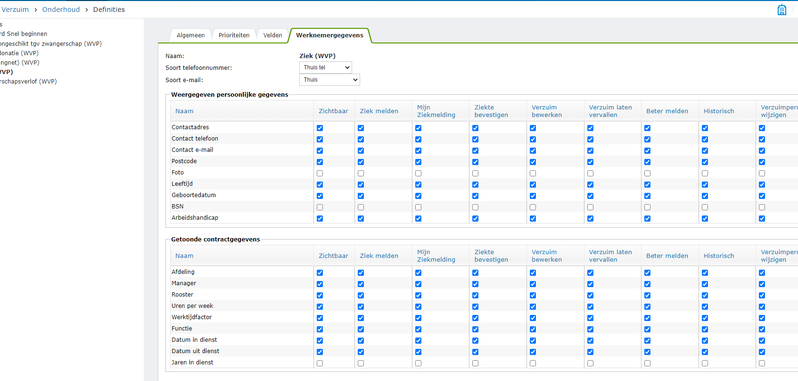Screen dimensions: 798x381
Task: Open the Soort telefoonnummer dropdown
Action: tap(326, 67)
